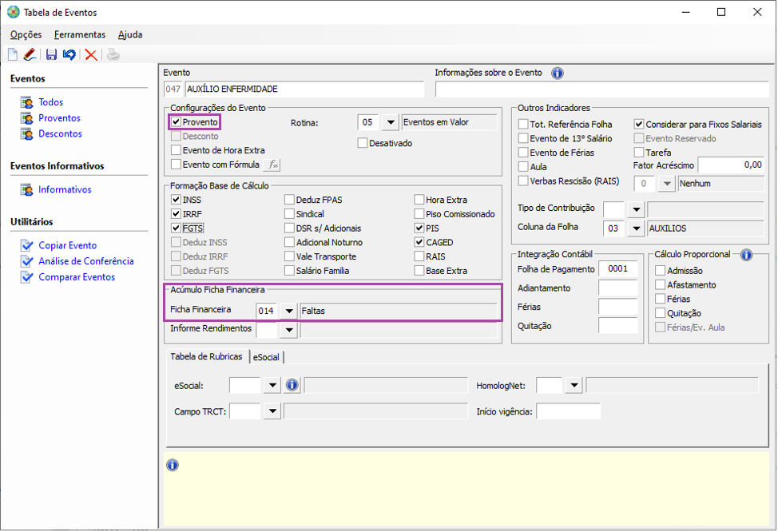The image size is (778, 532).
Task: Uncheck the INSS checkbox
Action: pos(176,200)
